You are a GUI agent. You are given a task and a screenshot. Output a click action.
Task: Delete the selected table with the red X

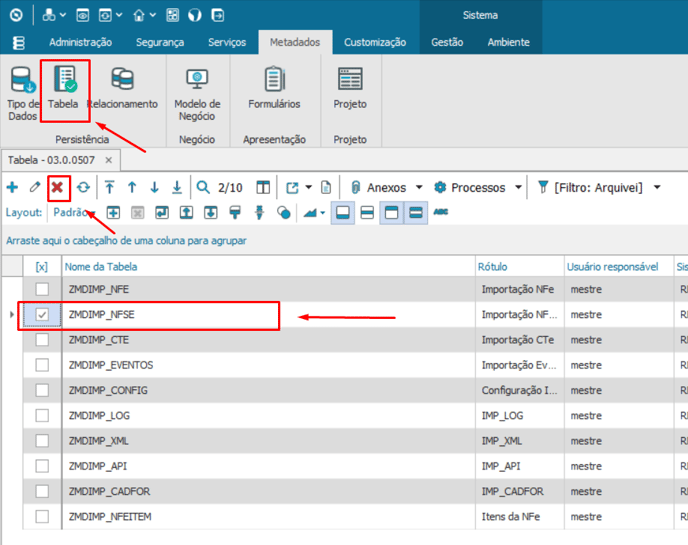[57, 188]
